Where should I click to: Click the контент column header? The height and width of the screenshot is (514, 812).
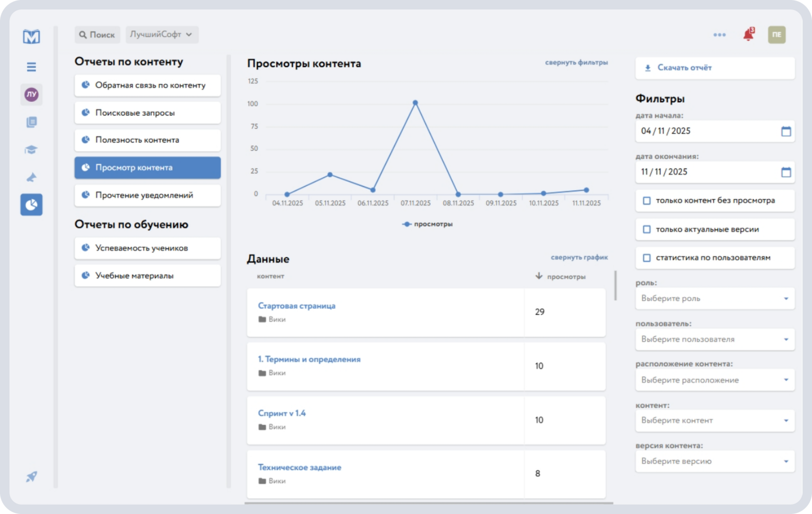click(270, 276)
